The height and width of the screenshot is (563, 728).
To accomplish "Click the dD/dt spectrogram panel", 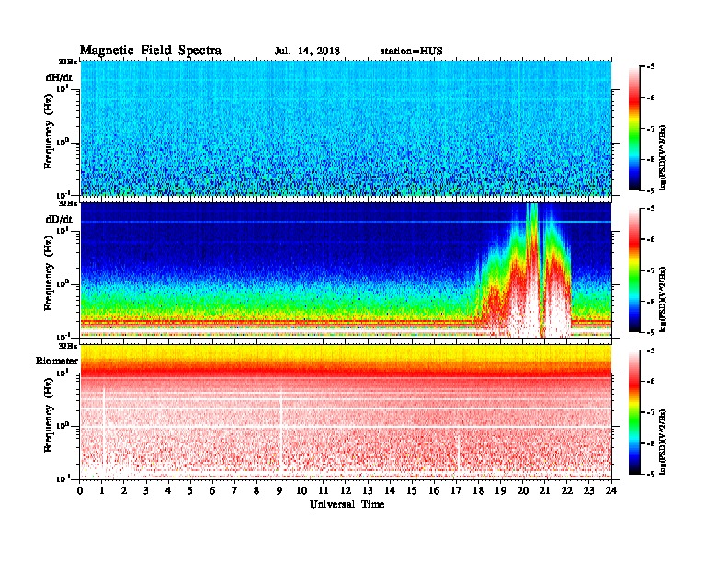I will (x=346, y=270).
